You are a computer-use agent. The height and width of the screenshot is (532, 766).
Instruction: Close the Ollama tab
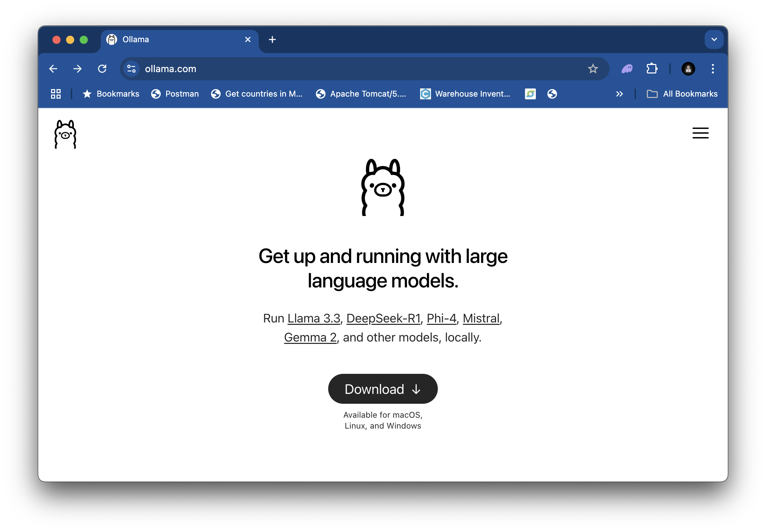pos(248,40)
